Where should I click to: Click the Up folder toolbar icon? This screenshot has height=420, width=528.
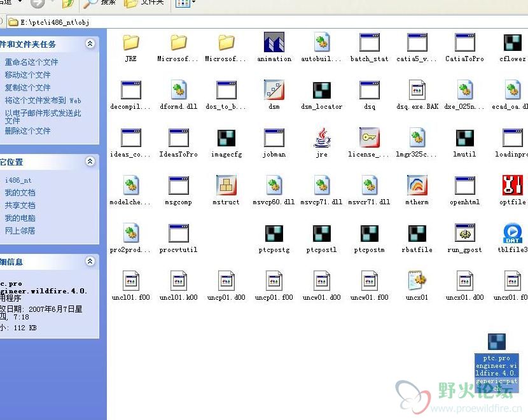67,3
